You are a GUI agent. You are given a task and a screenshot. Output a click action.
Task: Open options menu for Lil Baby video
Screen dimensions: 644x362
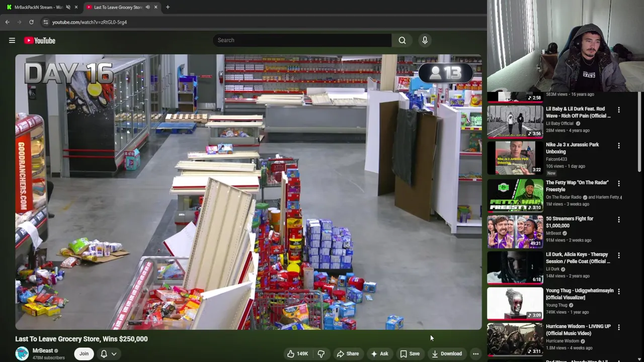[619, 110]
